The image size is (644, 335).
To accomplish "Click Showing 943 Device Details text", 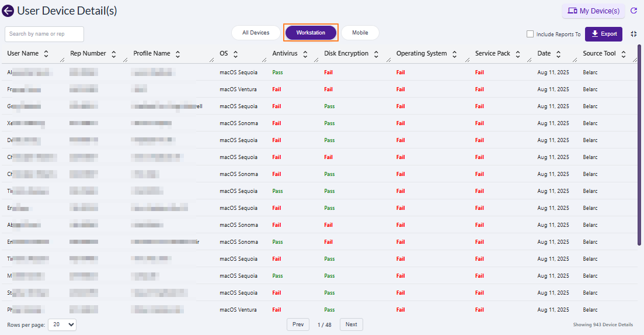I will [603, 324].
